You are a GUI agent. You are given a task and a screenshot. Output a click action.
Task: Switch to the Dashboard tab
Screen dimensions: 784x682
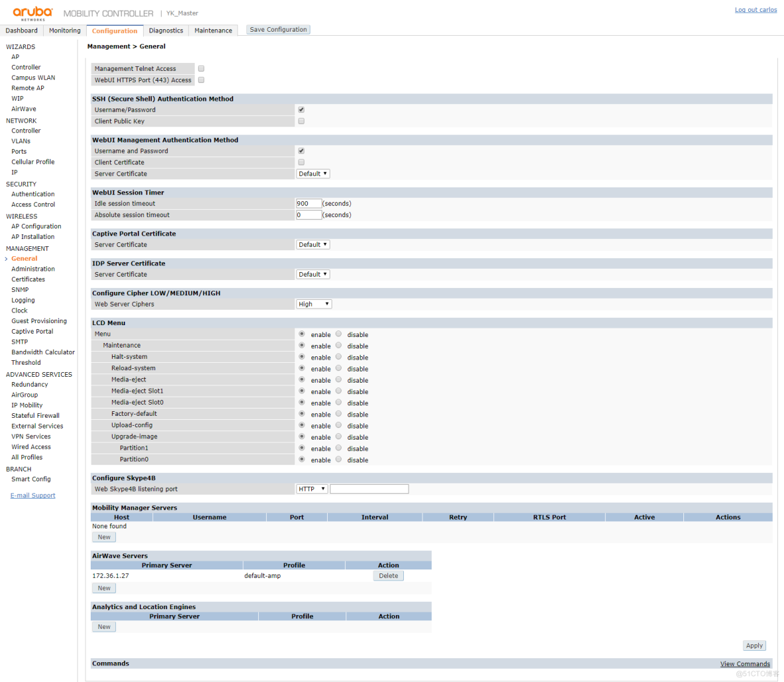coord(21,30)
